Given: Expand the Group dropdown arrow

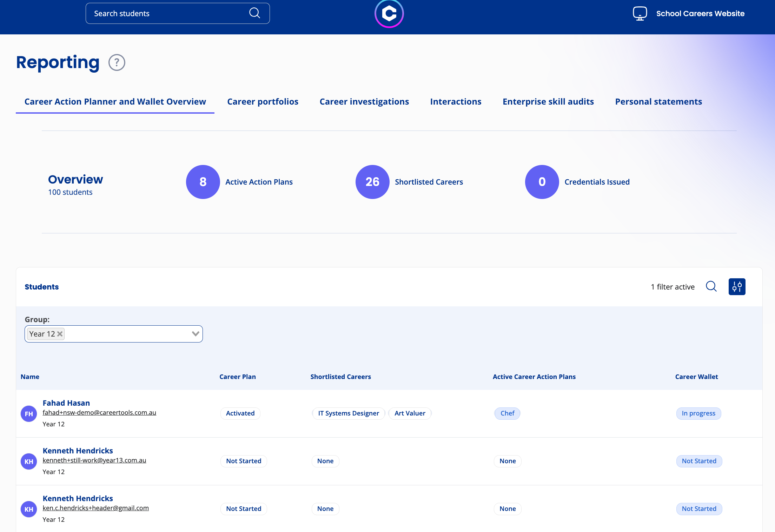Looking at the screenshot, I should [196, 334].
